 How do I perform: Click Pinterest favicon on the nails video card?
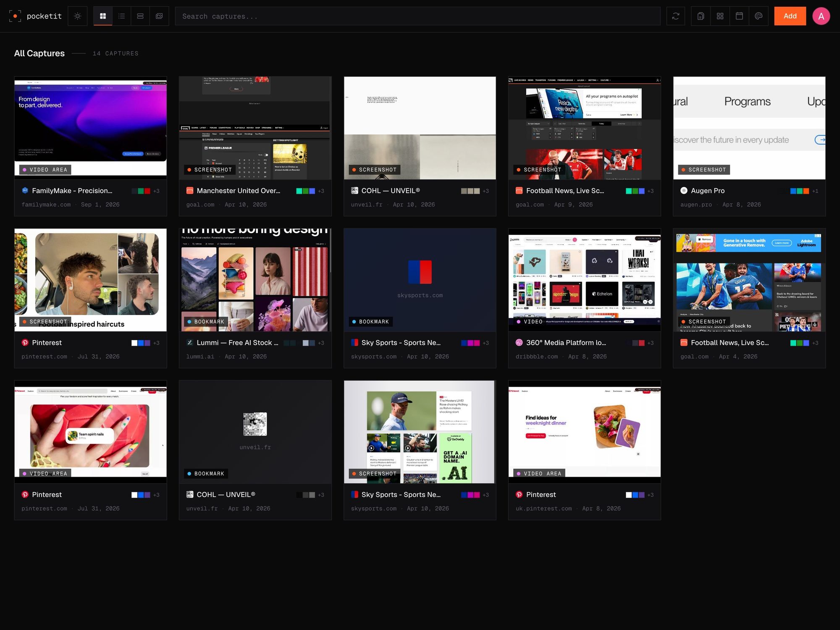pyautogui.click(x=25, y=494)
